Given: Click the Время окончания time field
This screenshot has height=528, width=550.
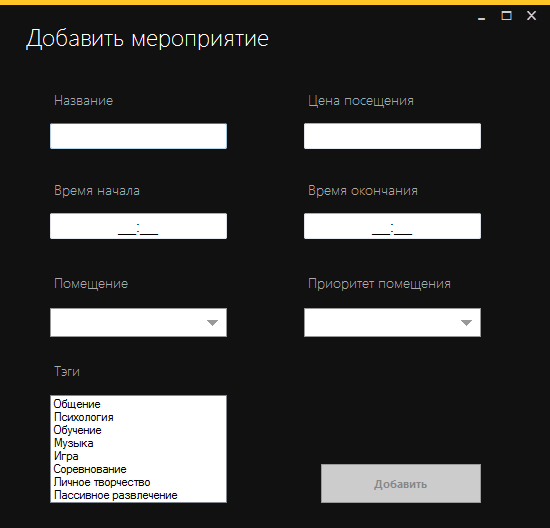Looking at the screenshot, I should [x=392, y=226].
